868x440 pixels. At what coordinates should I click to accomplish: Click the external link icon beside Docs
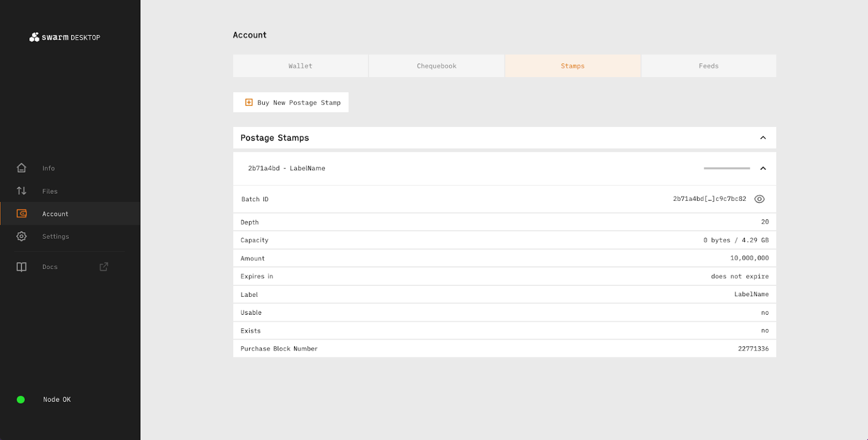click(x=104, y=266)
